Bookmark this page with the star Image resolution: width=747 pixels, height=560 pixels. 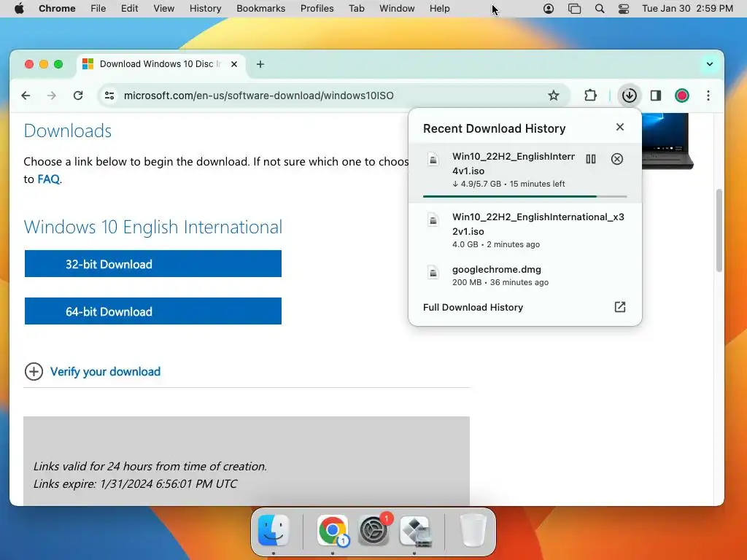tap(553, 96)
